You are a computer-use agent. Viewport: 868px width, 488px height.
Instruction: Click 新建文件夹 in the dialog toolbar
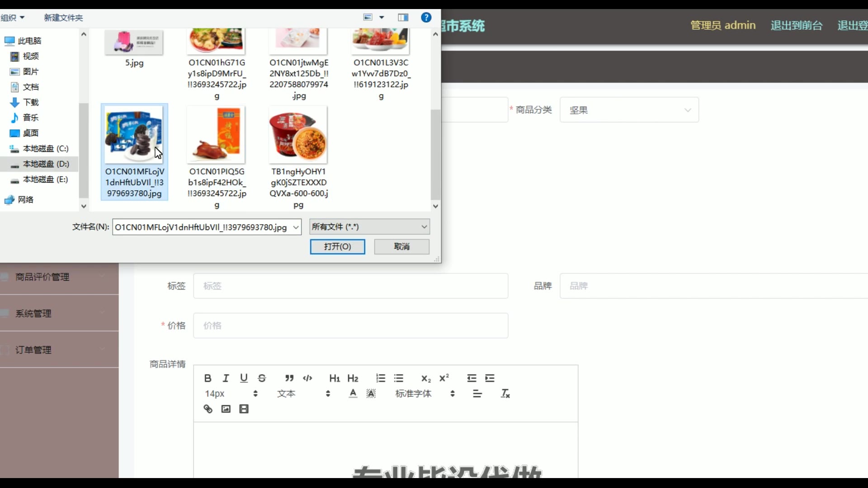pyautogui.click(x=63, y=18)
